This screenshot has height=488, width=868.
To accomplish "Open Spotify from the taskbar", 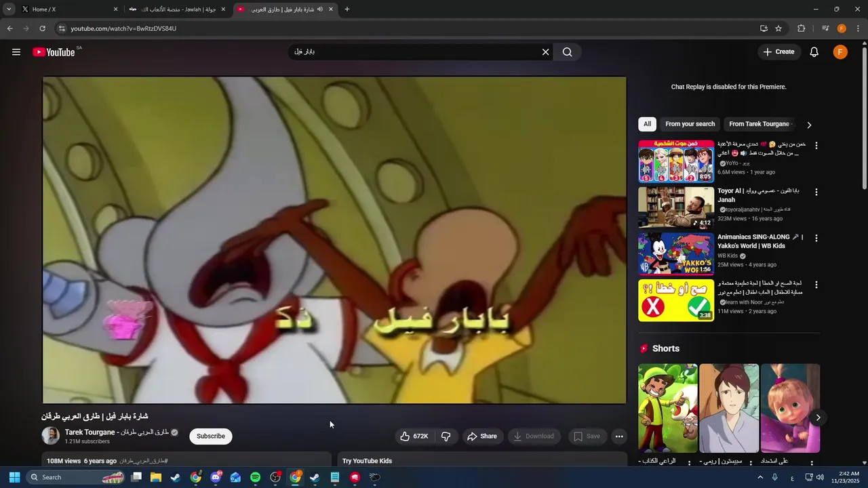I will (x=255, y=477).
